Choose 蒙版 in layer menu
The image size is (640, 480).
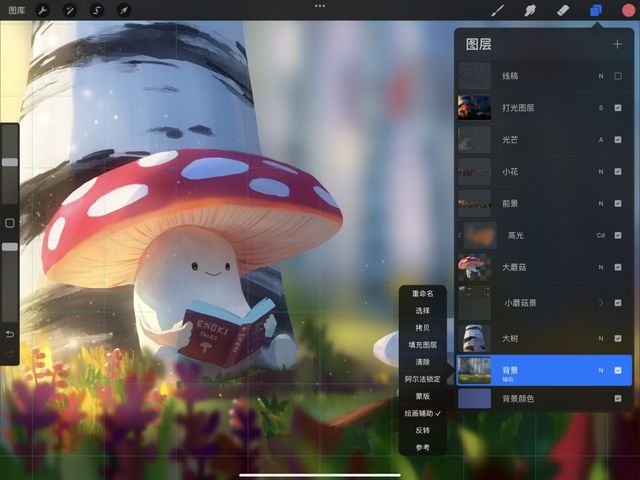click(x=422, y=396)
